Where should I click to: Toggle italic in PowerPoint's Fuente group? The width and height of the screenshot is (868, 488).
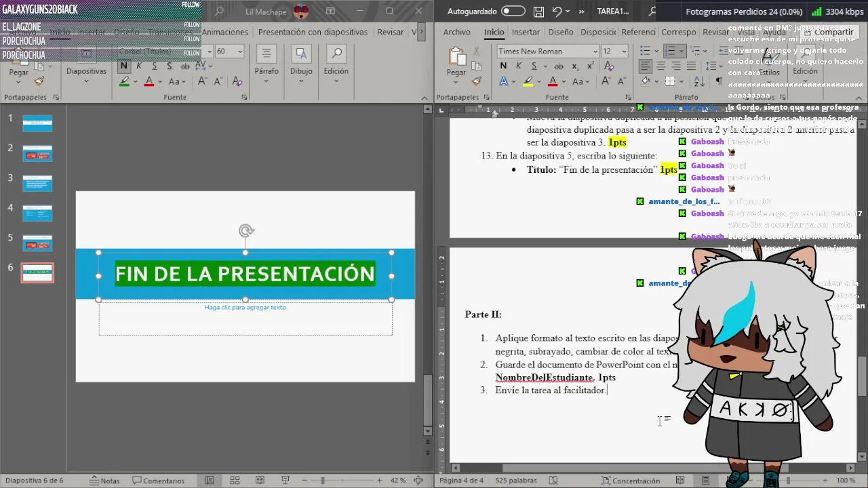(x=139, y=66)
